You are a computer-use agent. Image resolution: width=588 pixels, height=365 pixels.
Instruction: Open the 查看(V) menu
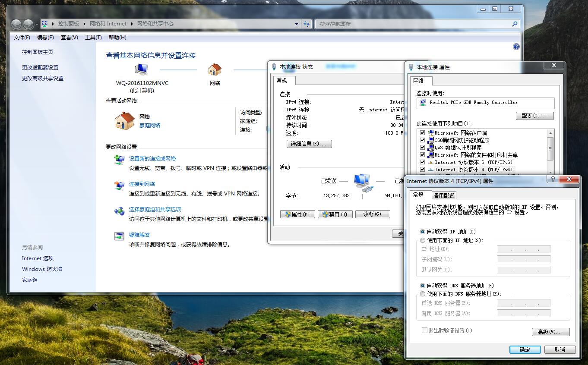tap(69, 38)
